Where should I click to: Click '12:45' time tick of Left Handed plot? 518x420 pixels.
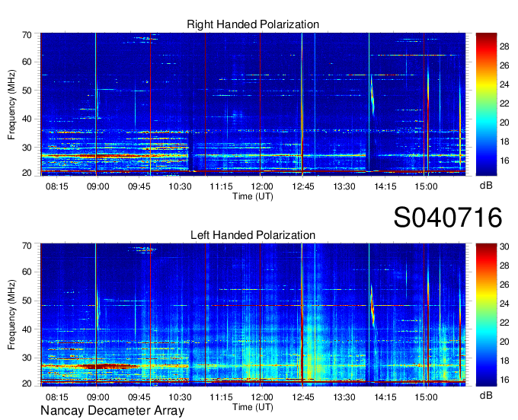[x=303, y=397]
